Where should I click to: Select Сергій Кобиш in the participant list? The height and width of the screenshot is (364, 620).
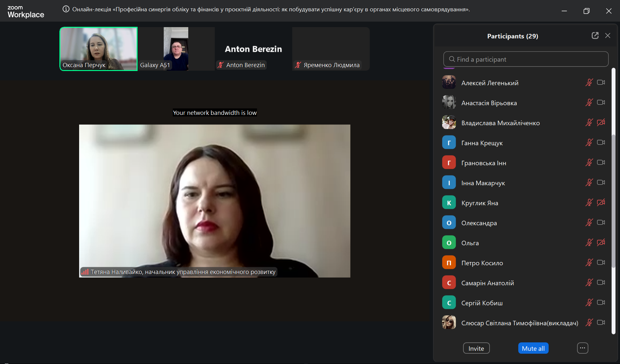pyautogui.click(x=482, y=303)
